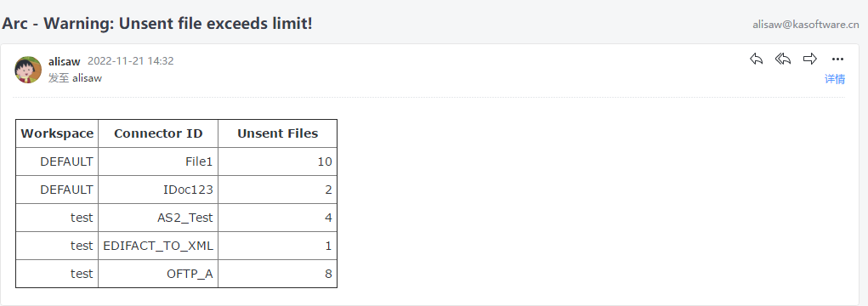Image resolution: width=868 pixels, height=306 pixels.
Task: Click the forward arrow icon
Action: [810, 59]
